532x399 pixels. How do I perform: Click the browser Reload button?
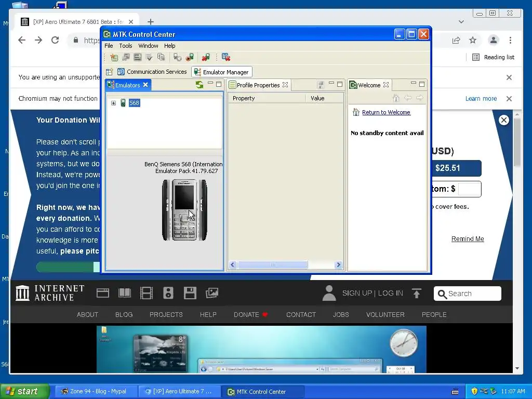click(x=55, y=40)
